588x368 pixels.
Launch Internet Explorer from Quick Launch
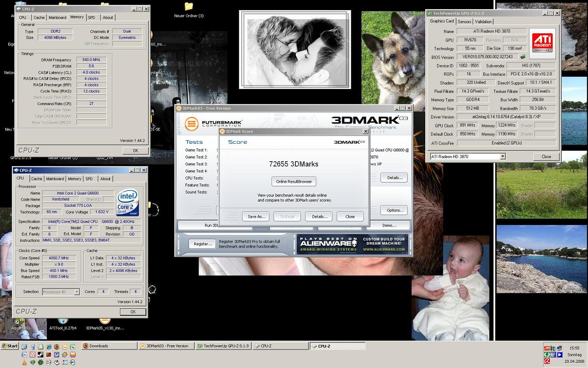pos(49,347)
